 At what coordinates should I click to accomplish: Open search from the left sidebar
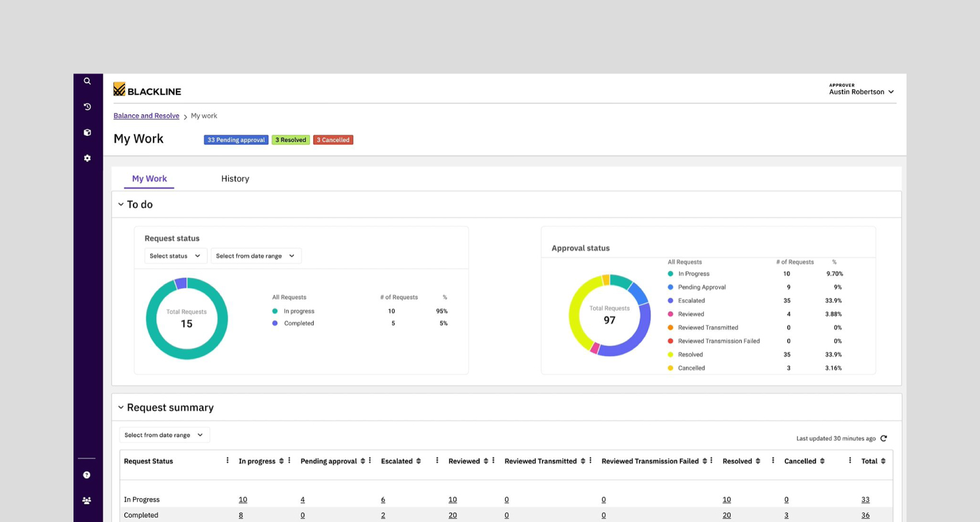click(x=87, y=81)
